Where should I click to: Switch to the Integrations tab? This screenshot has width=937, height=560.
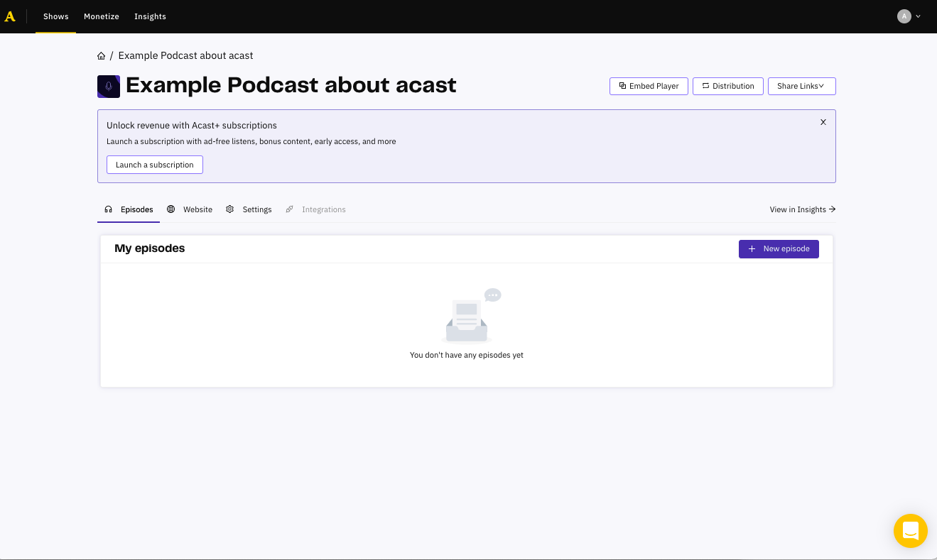(315, 209)
